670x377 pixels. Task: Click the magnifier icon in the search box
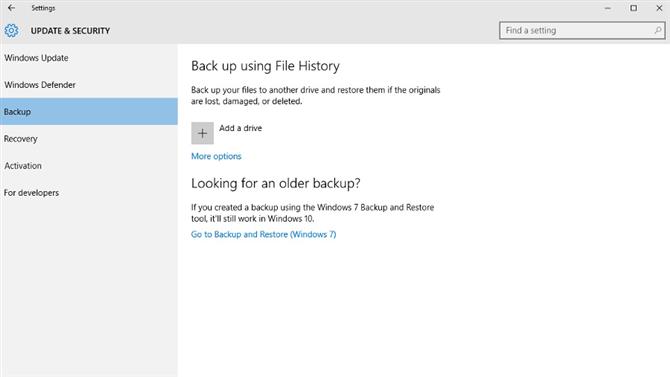658,30
